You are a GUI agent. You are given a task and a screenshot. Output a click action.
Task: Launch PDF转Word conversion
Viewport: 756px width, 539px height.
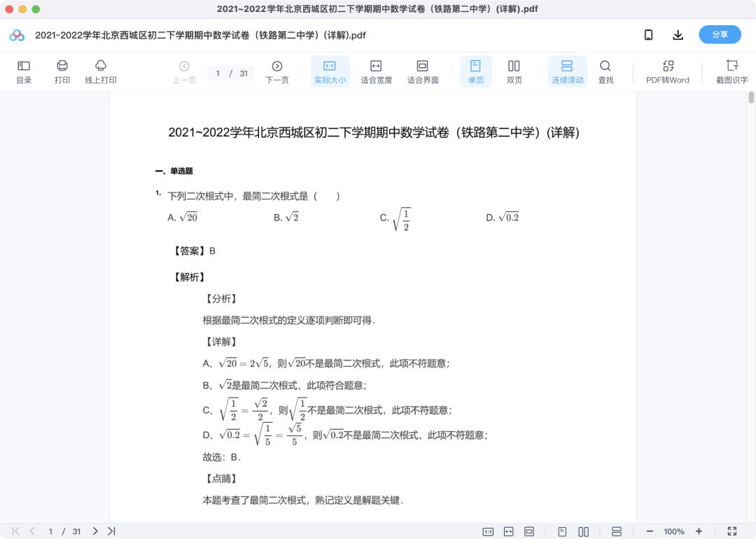(x=668, y=72)
